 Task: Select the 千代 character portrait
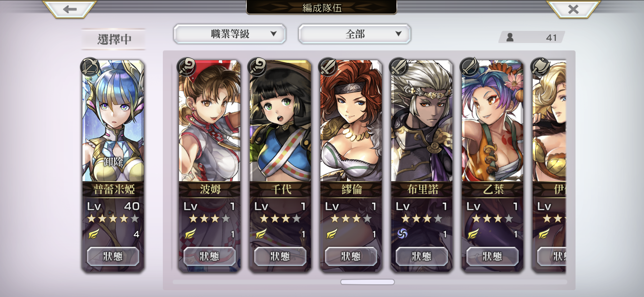[x=280, y=121]
